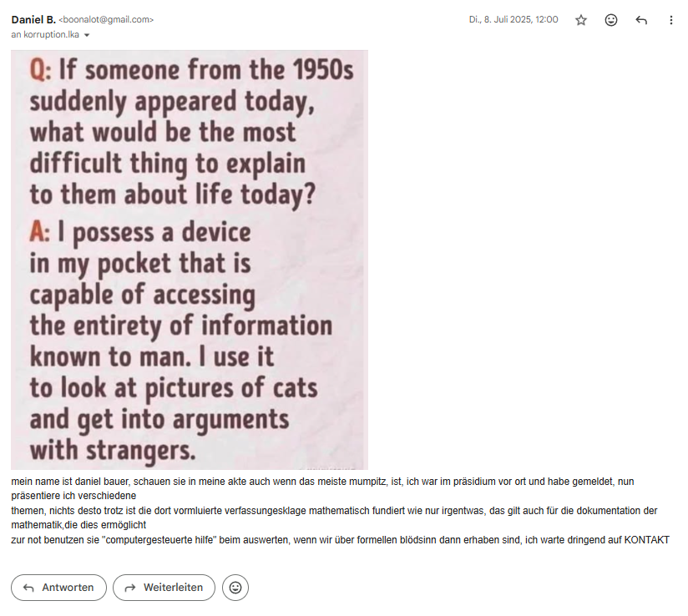
Task: Open the three-dot more options menu
Action: tap(671, 20)
